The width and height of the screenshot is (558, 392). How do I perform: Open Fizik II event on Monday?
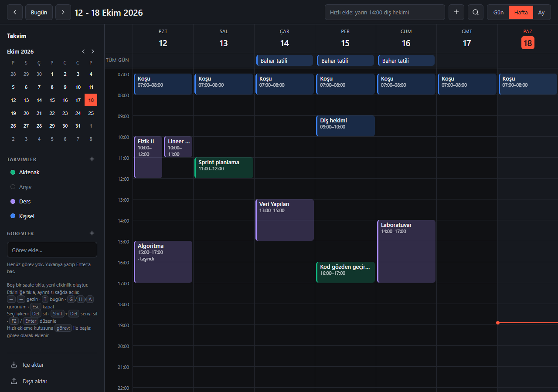[x=148, y=157]
